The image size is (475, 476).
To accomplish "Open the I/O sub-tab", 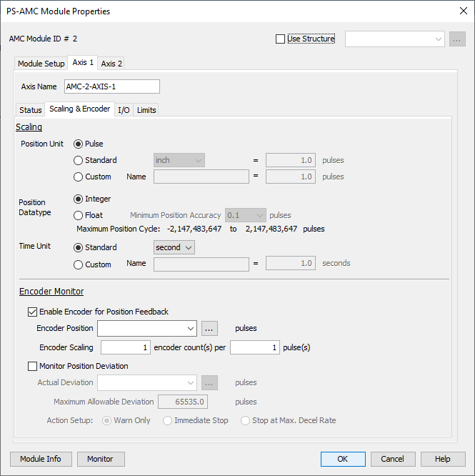I will click(124, 110).
